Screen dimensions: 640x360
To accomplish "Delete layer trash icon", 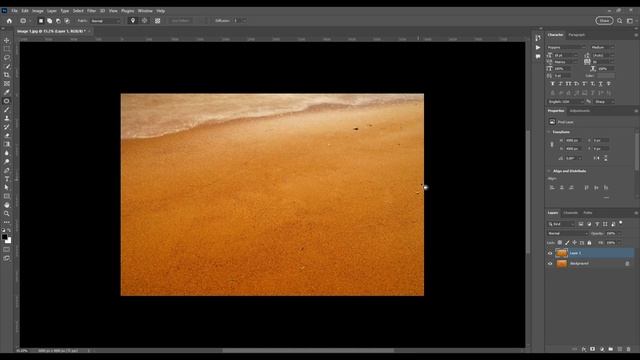I will coord(629,349).
